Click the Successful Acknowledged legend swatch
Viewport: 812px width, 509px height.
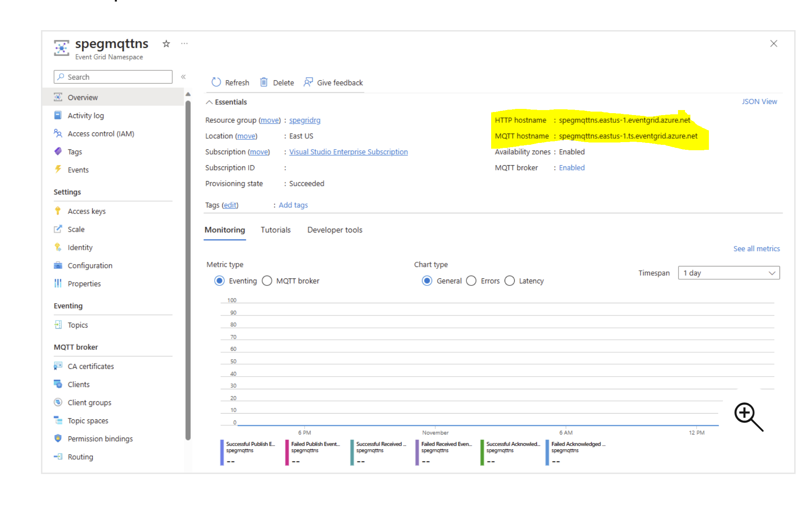click(x=482, y=453)
